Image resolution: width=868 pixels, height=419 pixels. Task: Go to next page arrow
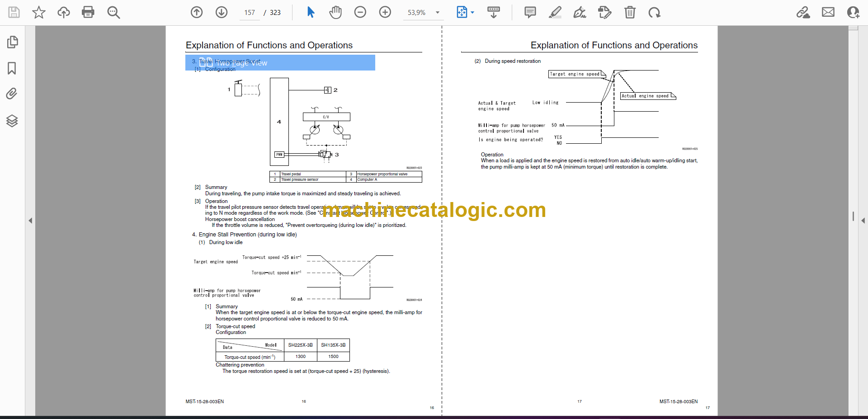click(222, 12)
